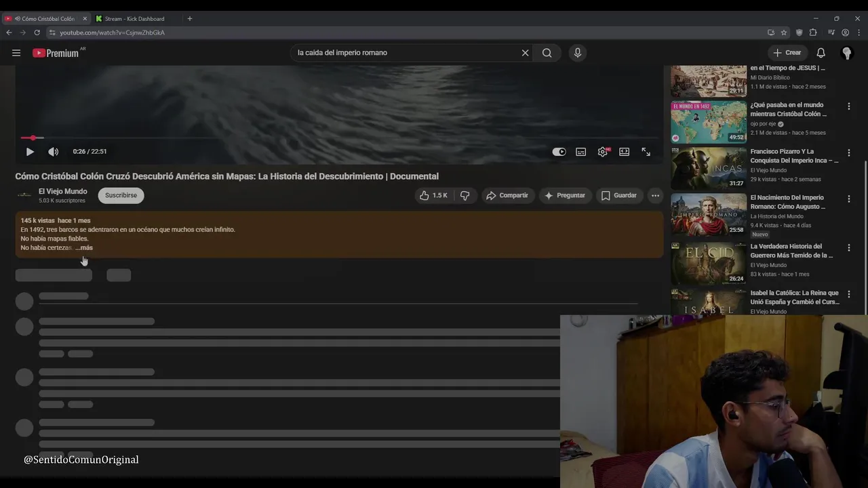Open more actions under the video
Image resolution: width=868 pixels, height=488 pixels.
(x=655, y=195)
